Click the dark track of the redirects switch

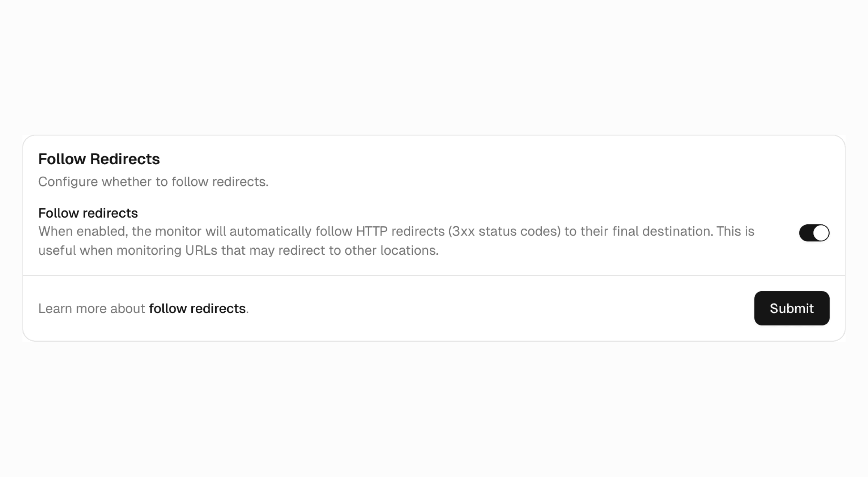[807, 233]
